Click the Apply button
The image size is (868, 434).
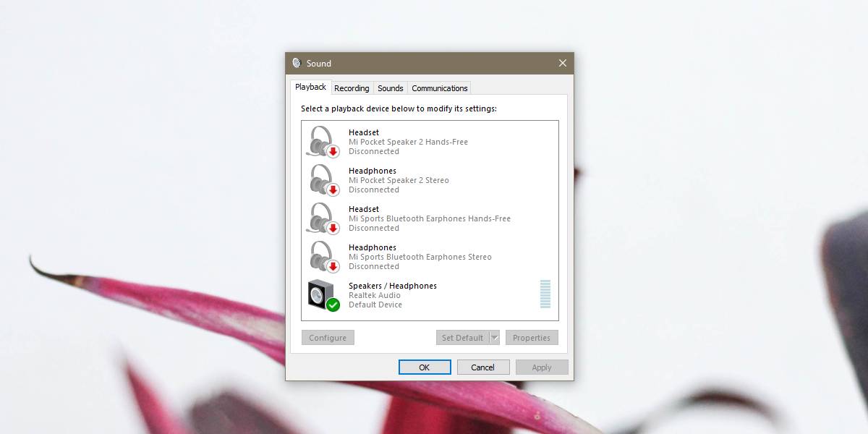click(x=542, y=367)
